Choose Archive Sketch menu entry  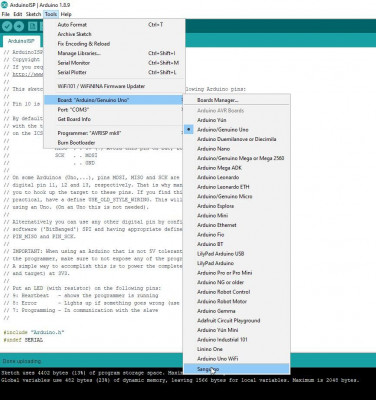[x=114, y=34]
